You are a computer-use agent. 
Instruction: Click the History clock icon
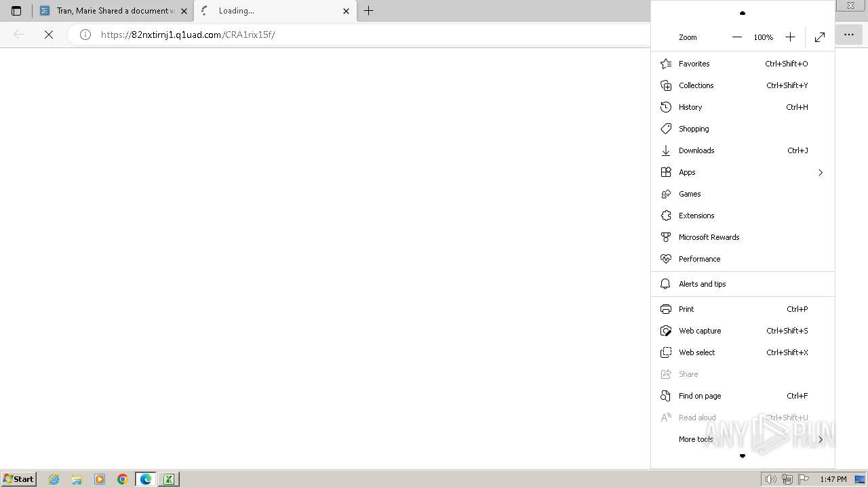(x=666, y=107)
